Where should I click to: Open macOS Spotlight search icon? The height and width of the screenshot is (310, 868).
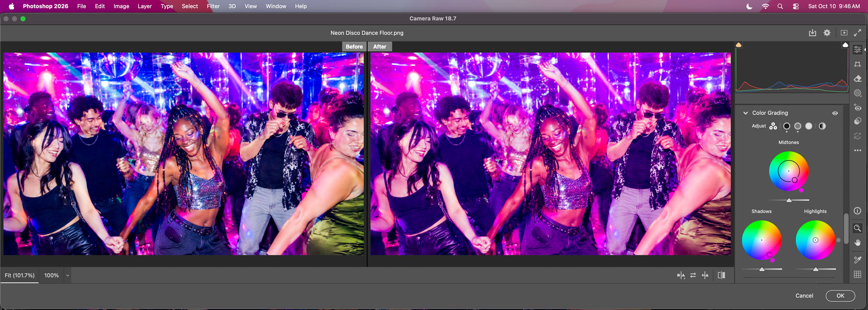pos(780,6)
